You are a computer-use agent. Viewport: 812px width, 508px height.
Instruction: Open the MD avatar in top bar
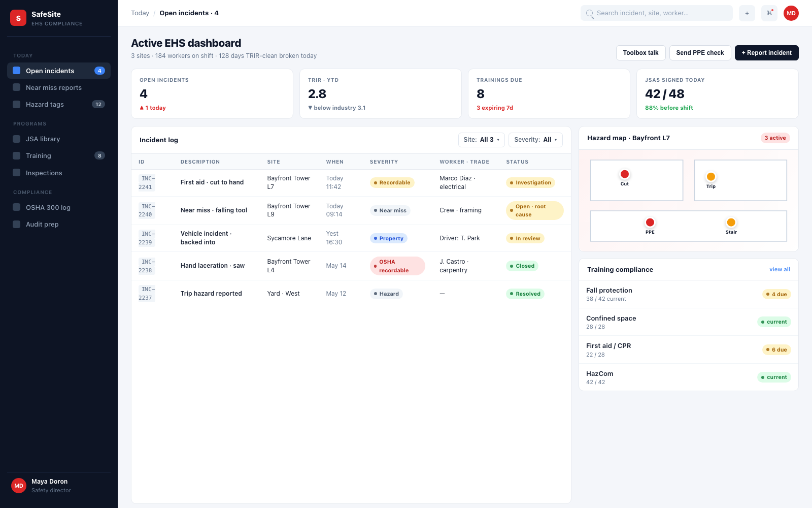point(791,13)
